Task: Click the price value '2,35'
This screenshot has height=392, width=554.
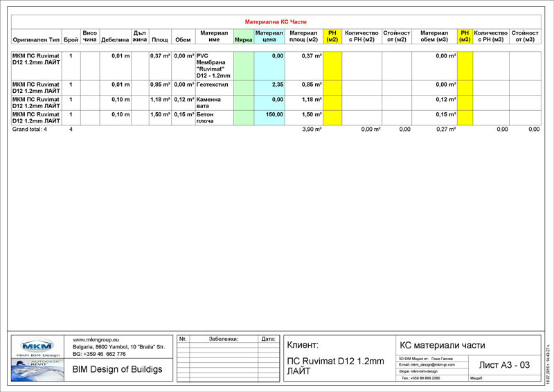Action: (278, 84)
